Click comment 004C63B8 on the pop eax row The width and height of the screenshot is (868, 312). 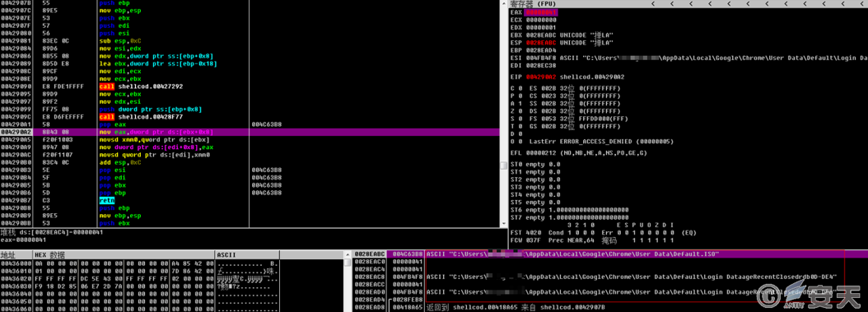(266, 124)
